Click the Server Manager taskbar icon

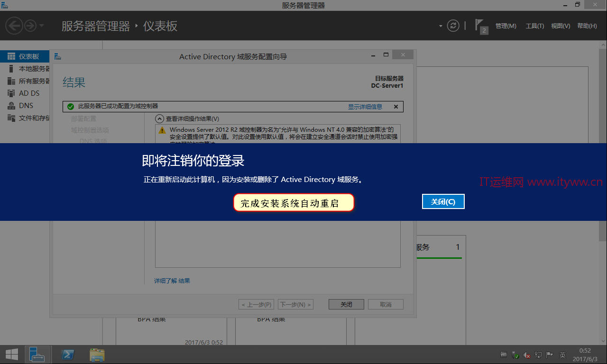coord(37,355)
